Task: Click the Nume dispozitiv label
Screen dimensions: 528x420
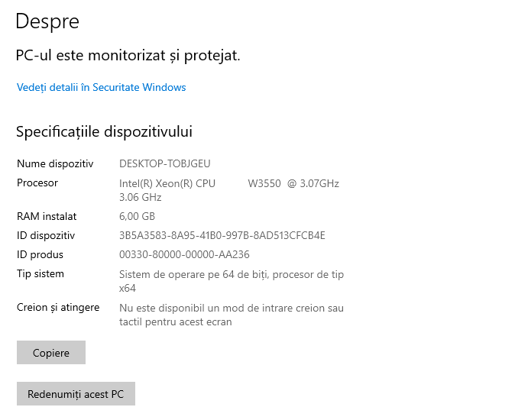Action: click(55, 163)
